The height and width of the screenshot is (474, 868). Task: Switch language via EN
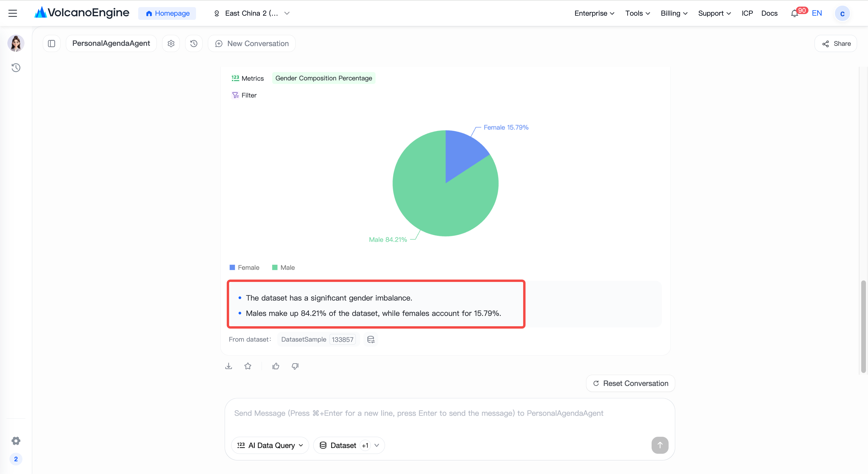coord(817,13)
